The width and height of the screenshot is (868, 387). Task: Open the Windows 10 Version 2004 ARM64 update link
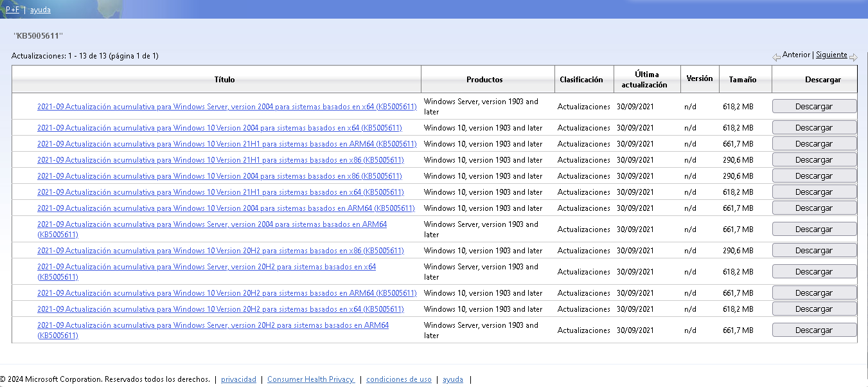tap(226, 208)
